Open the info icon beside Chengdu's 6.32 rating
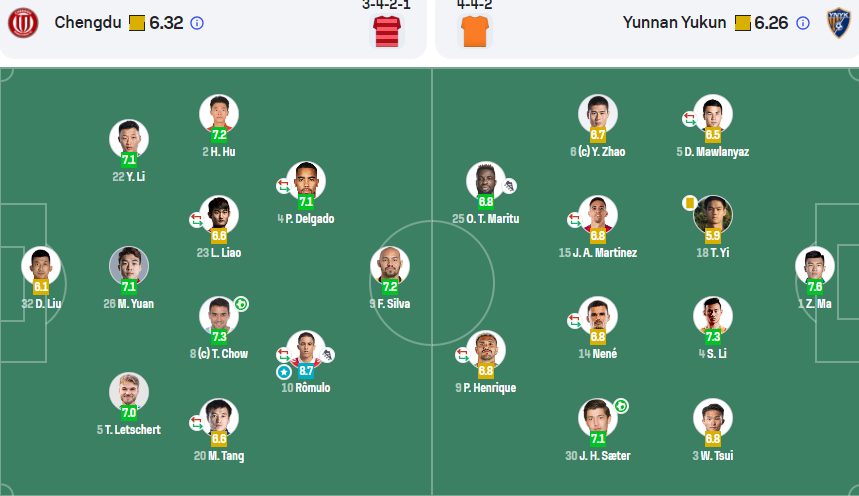This screenshot has height=496, width=859. tap(197, 23)
